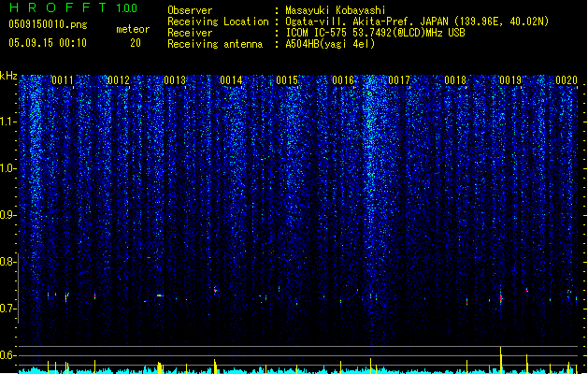Viewport: 588px width, 374px height.
Task: Click the 0014 time marker
Action: (x=231, y=80)
